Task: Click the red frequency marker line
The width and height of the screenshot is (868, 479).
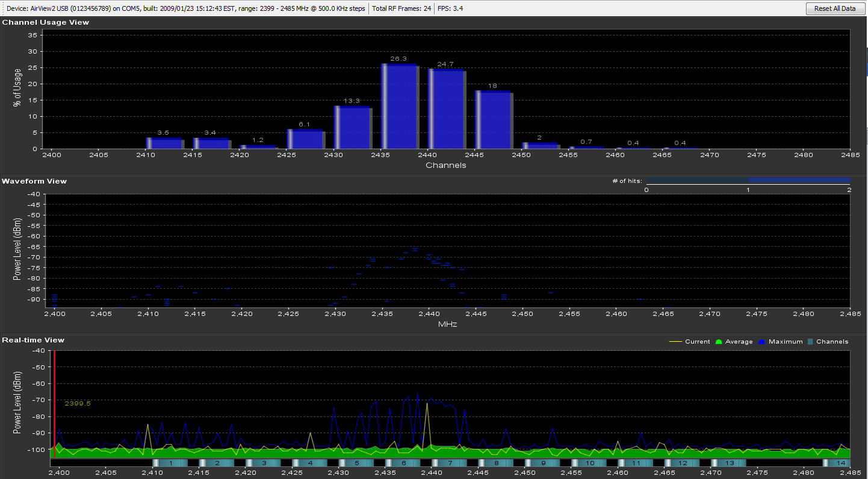Action: [54, 404]
